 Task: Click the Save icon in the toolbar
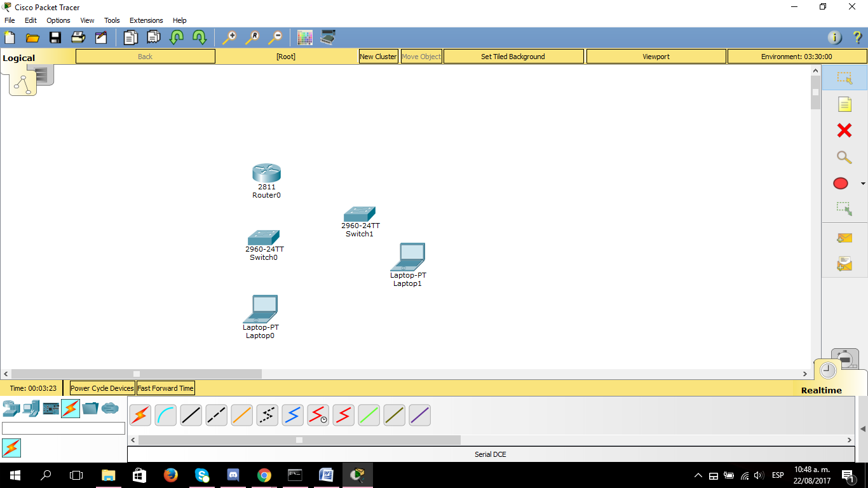(55, 37)
